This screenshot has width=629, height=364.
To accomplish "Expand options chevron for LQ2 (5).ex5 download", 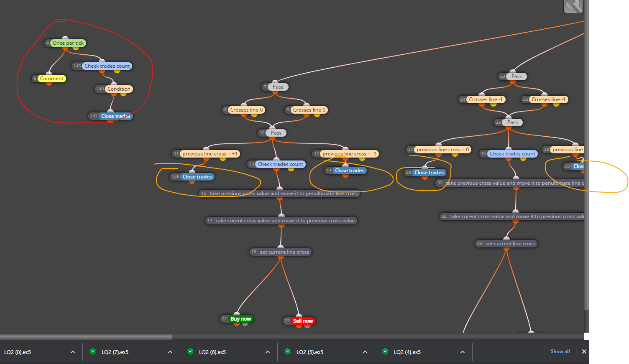I will click(x=365, y=352).
